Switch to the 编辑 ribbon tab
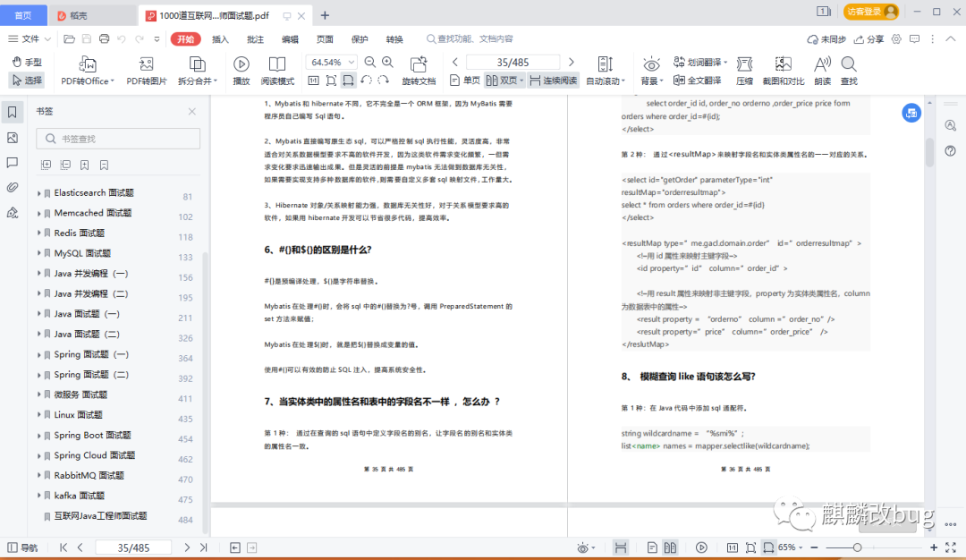966x560 pixels. pos(290,38)
